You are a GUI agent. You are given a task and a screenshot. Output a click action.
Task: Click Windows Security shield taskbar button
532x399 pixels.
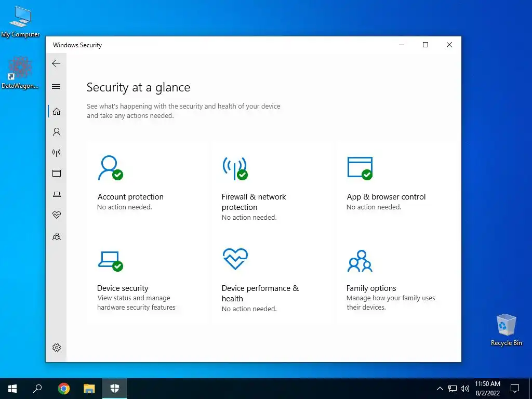click(x=115, y=389)
